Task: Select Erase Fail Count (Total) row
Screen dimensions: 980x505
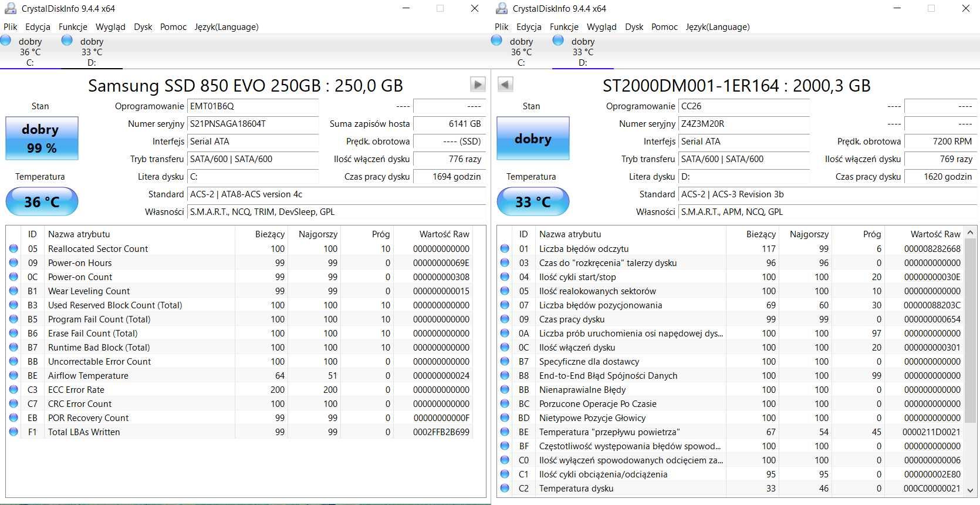Action: [x=241, y=333]
